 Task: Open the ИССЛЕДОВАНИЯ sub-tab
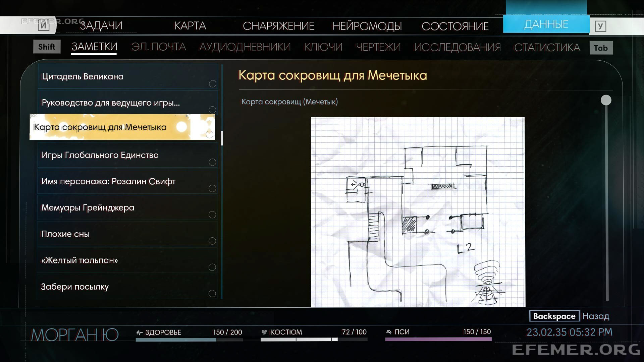[458, 47]
